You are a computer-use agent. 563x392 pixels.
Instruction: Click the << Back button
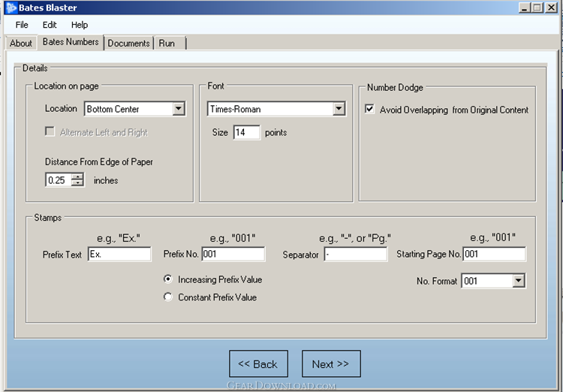258,363
